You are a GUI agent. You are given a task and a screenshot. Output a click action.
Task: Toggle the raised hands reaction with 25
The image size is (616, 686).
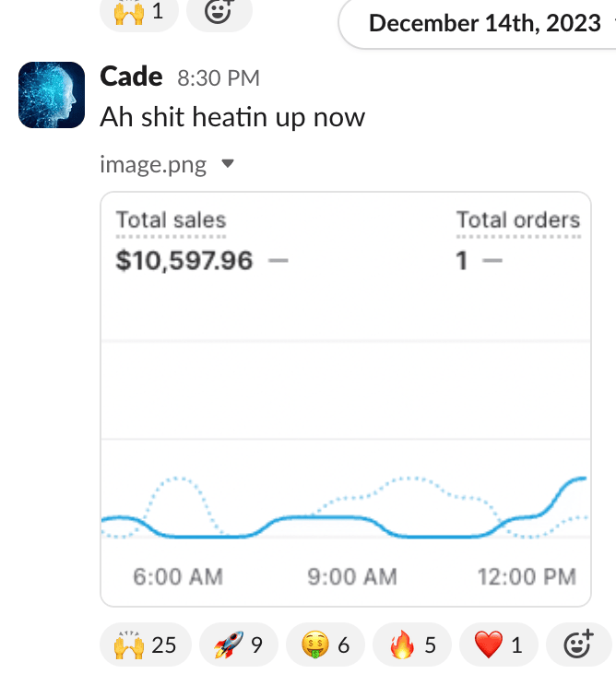[144, 645]
